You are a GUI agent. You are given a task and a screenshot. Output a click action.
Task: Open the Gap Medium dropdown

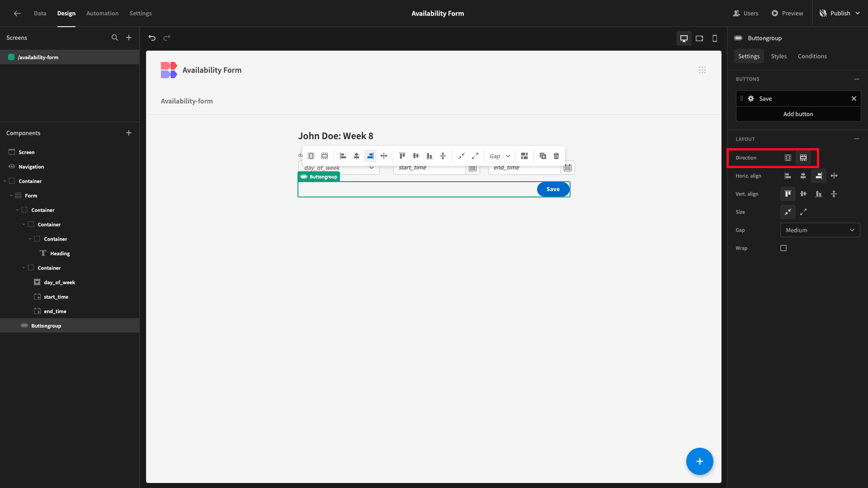(820, 230)
